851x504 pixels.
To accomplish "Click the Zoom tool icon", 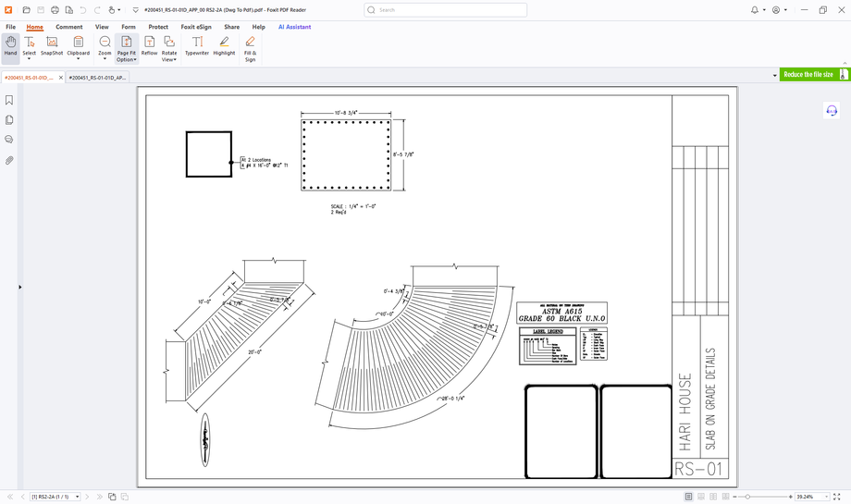I will (x=105, y=43).
